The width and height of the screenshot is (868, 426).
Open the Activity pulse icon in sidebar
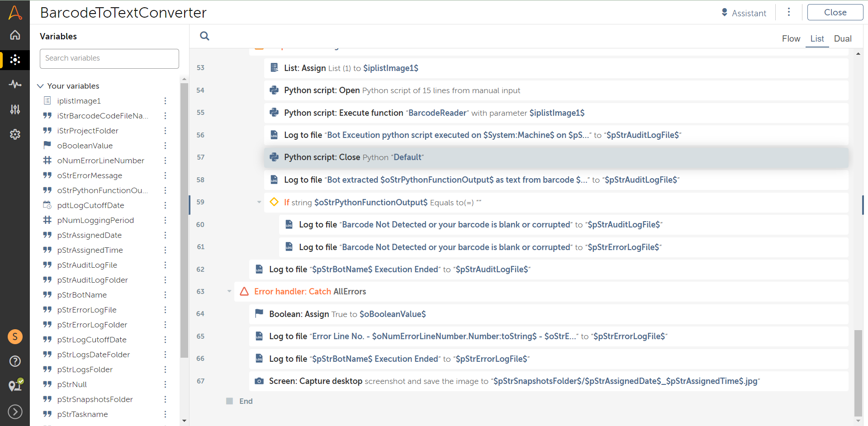(15, 84)
